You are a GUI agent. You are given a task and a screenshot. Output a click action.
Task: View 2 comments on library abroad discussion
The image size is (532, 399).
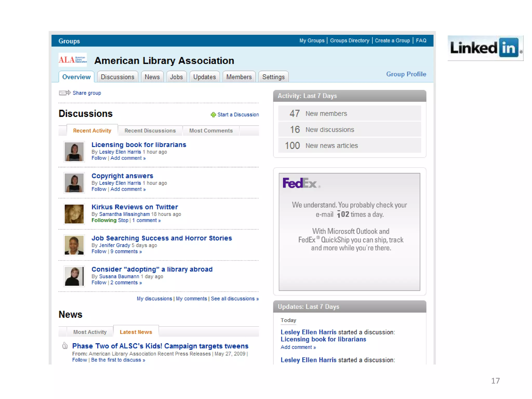[126, 283]
